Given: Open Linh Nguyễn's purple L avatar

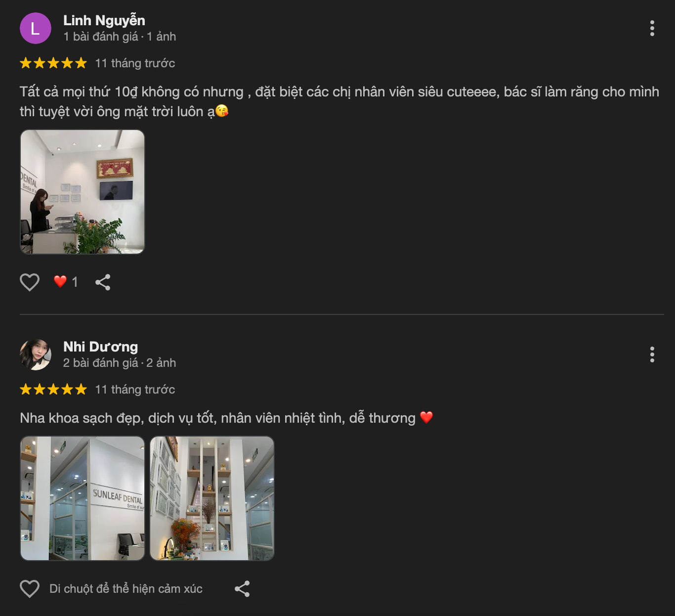Looking at the screenshot, I should click(36, 28).
